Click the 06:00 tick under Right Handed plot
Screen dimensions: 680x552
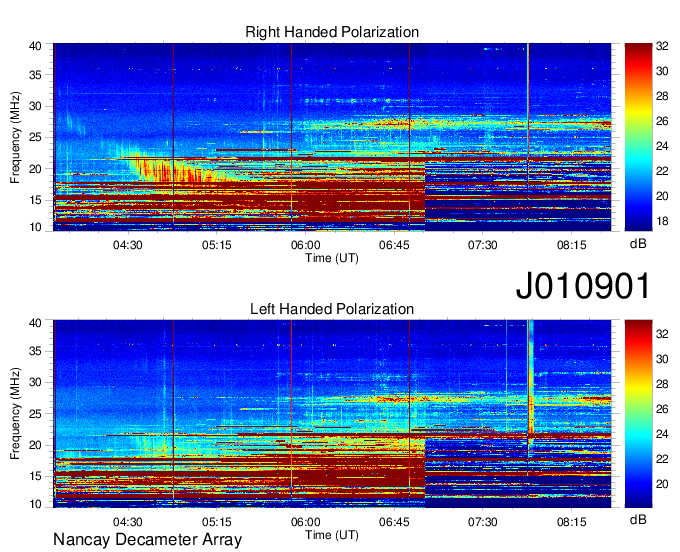(x=305, y=245)
